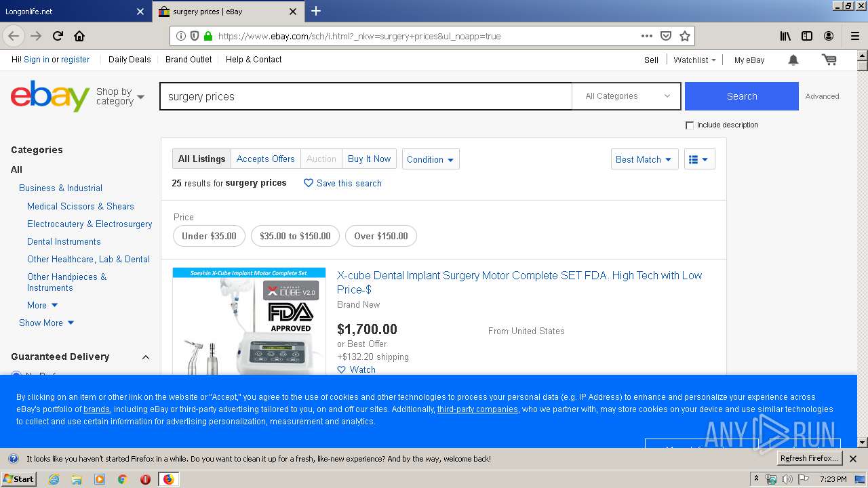Click the volume speaker tray icon
Image resolution: width=868 pixels, height=488 pixels.
787,479
